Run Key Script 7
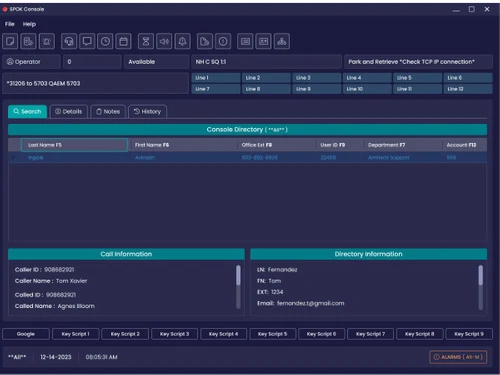The height and width of the screenshot is (375, 500). [x=370, y=334]
